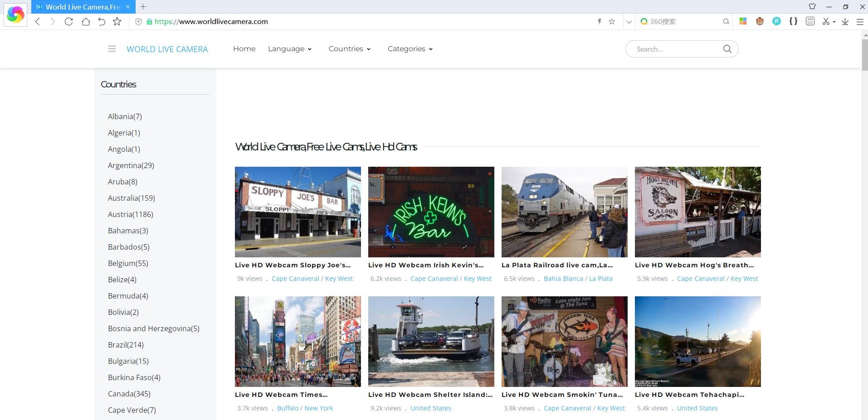
Task: Close the World Live Camera tab
Action: [x=128, y=7]
